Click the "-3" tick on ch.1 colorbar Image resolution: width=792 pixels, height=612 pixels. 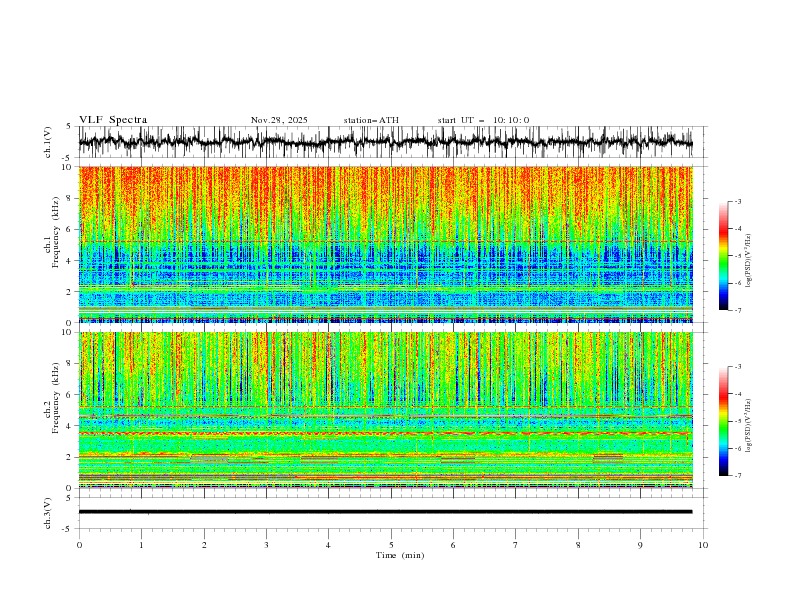pyautogui.click(x=737, y=201)
